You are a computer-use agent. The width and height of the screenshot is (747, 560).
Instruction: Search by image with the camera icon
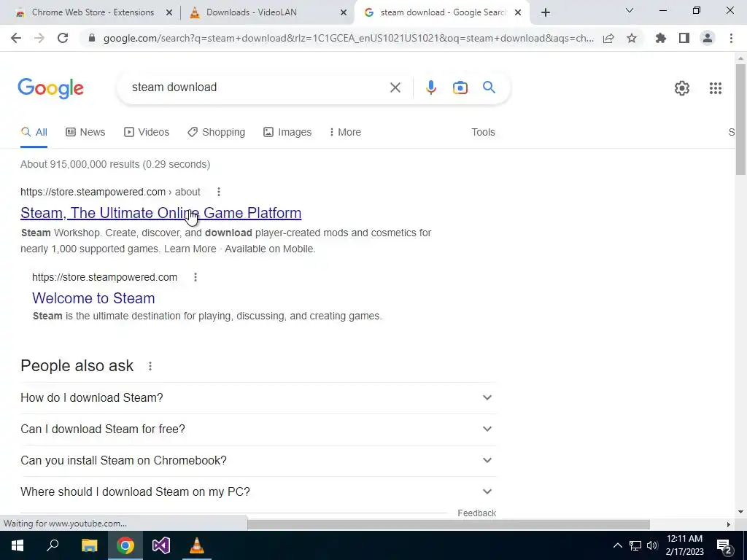click(460, 87)
